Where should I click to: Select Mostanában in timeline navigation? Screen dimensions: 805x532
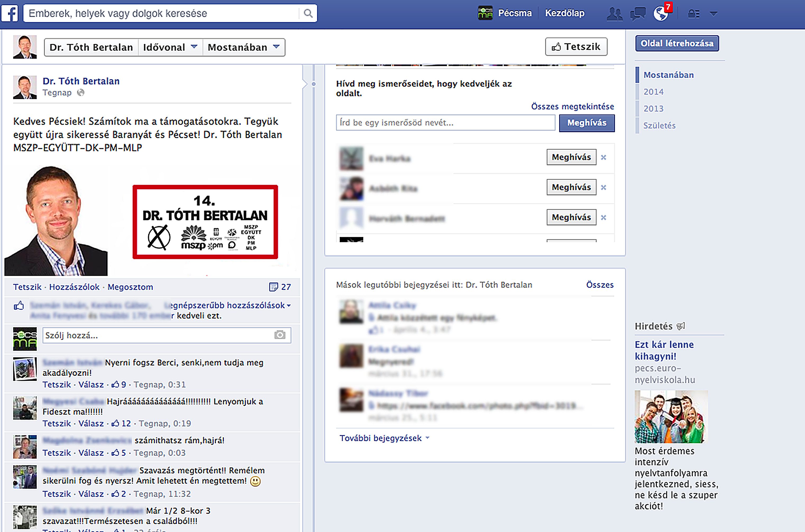point(668,75)
